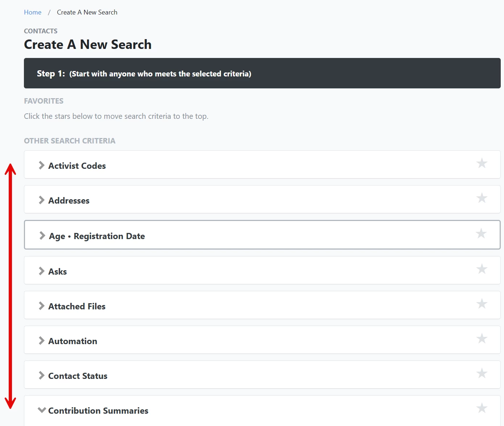Star the Addresses search criteria
Screen dimensions: 504x426
[x=482, y=198]
